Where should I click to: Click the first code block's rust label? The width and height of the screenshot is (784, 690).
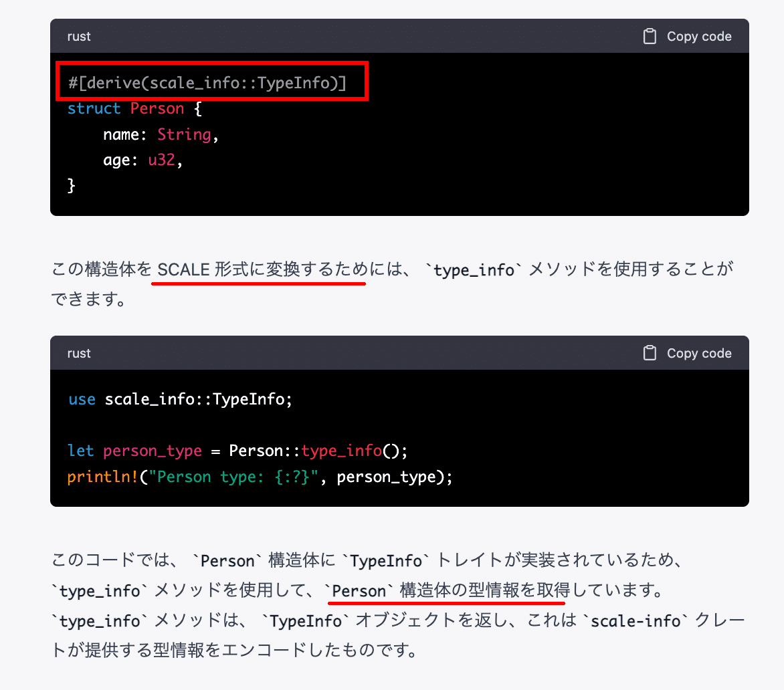tap(79, 37)
